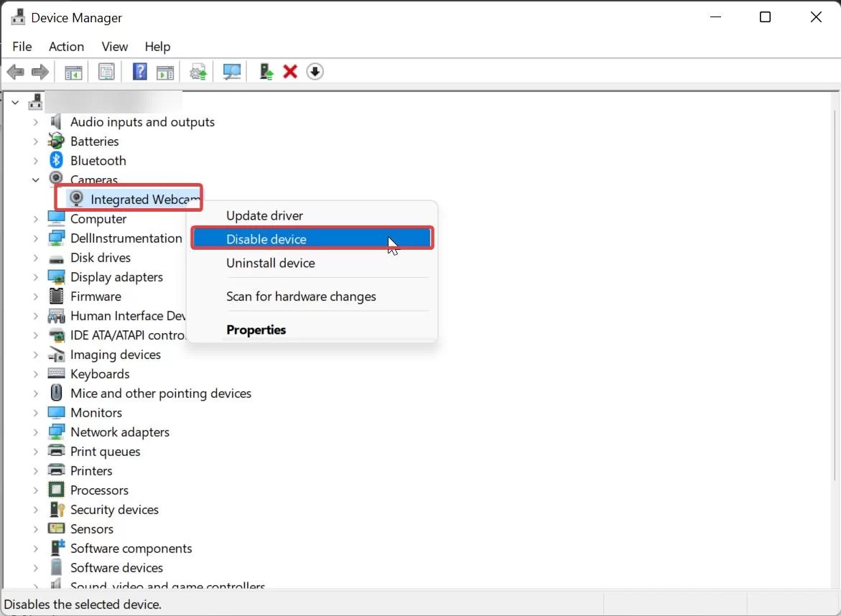The image size is (841, 616).
Task: Open the View menu
Action: [x=114, y=47]
